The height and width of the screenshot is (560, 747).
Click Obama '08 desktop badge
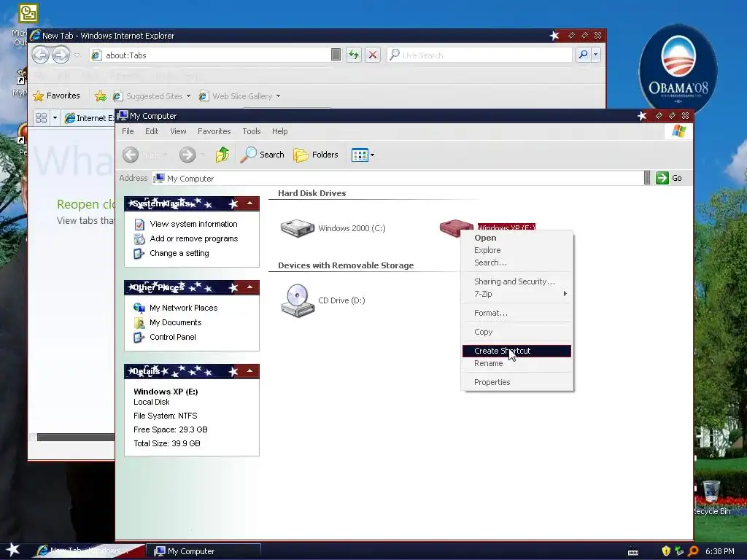pyautogui.click(x=678, y=69)
